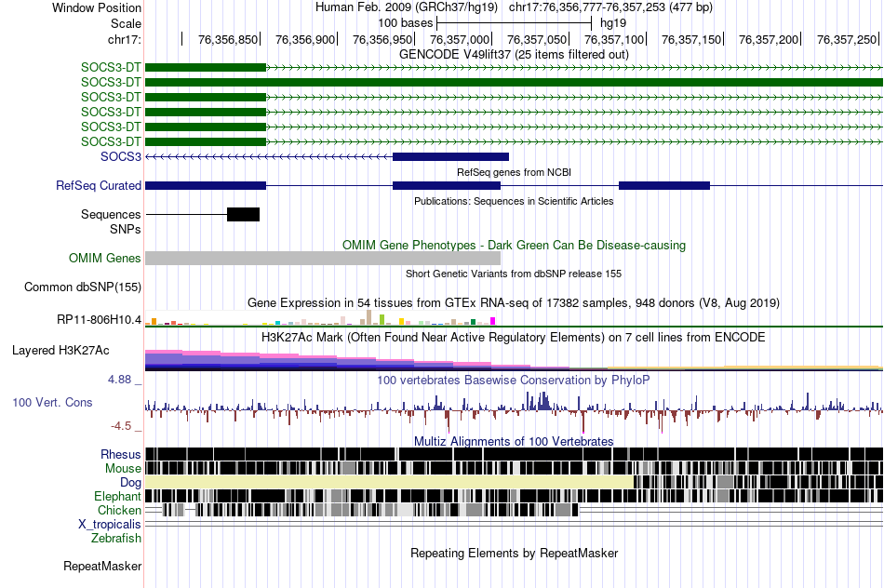The image size is (884, 588).
Task: Open the 'H3K27Ac Mark' ENCODE track title
Action: click(x=514, y=337)
